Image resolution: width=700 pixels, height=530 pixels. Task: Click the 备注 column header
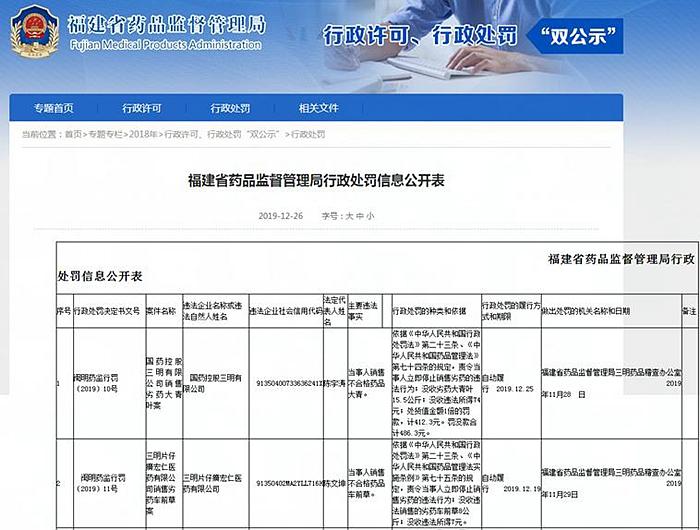coord(689,311)
